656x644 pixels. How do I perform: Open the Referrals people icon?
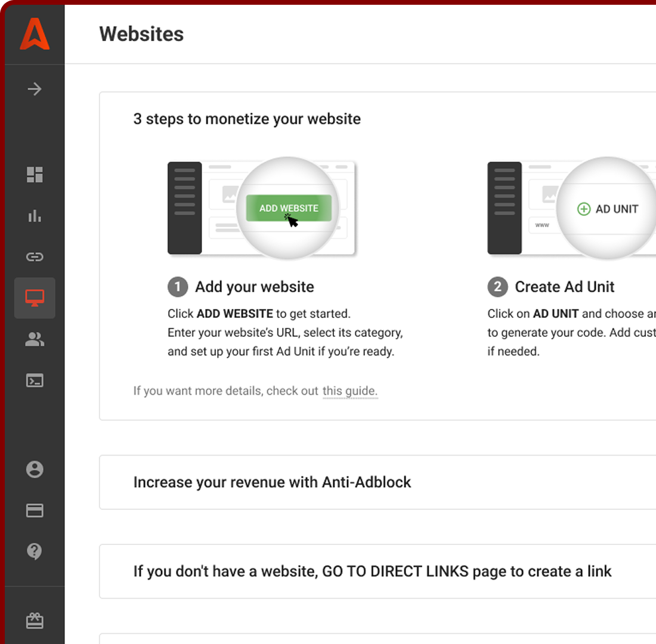(x=35, y=339)
